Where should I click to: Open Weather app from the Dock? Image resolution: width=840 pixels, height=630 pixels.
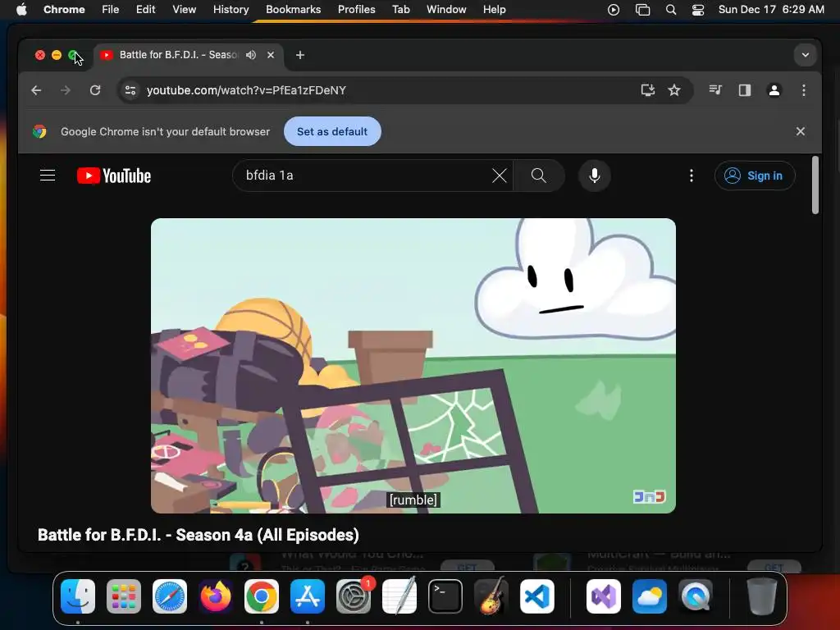pyautogui.click(x=650, y=596)
